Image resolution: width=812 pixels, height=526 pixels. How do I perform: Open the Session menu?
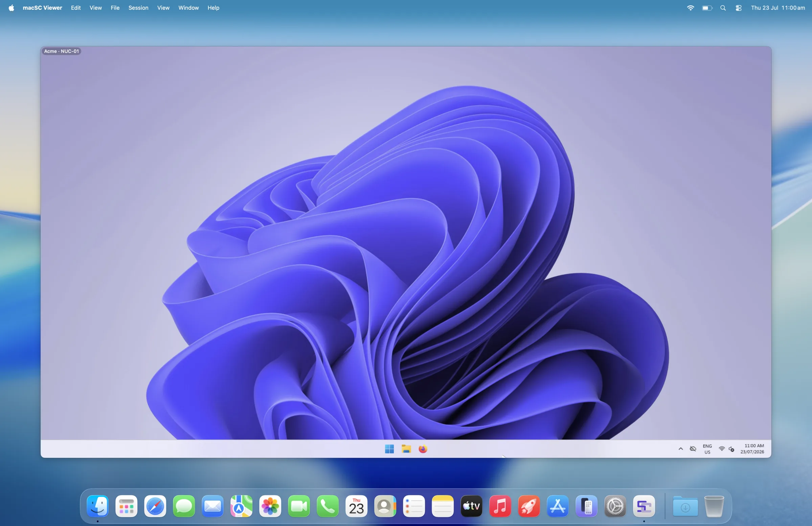138,7
